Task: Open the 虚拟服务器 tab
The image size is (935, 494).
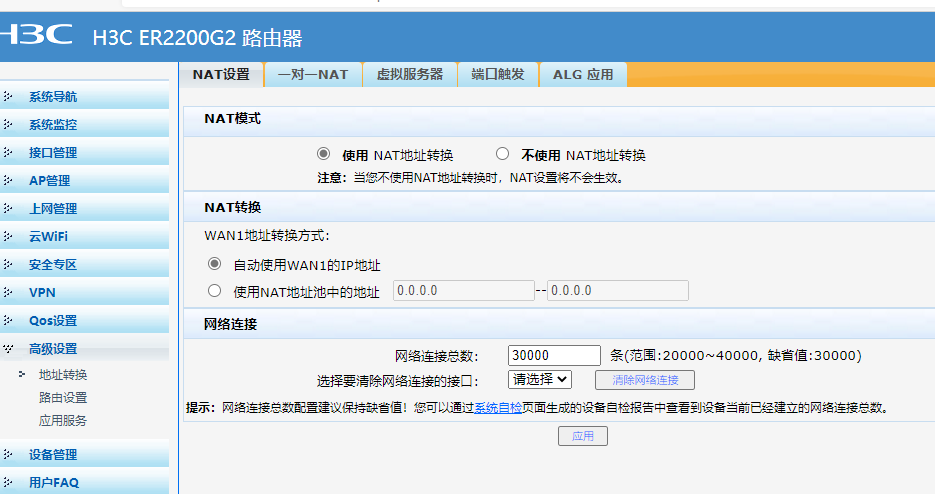Action: [x=410, y=75]
